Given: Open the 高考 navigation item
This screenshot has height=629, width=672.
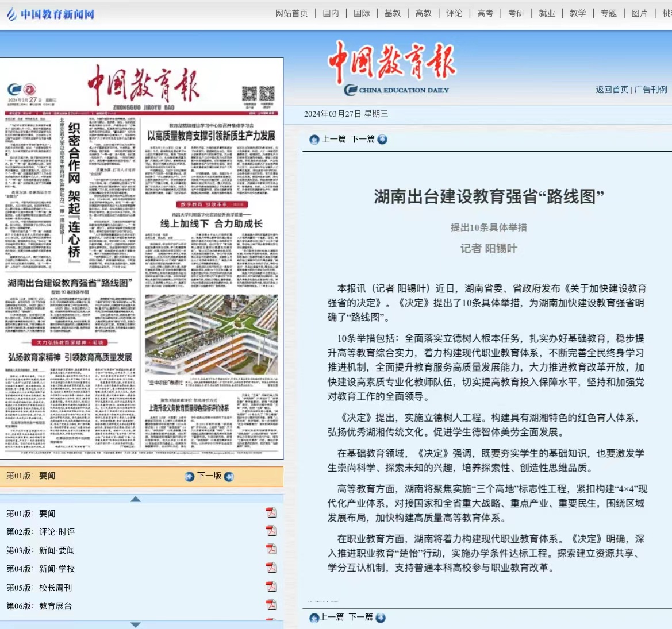Looking at the screenshot, I should 485,13.
